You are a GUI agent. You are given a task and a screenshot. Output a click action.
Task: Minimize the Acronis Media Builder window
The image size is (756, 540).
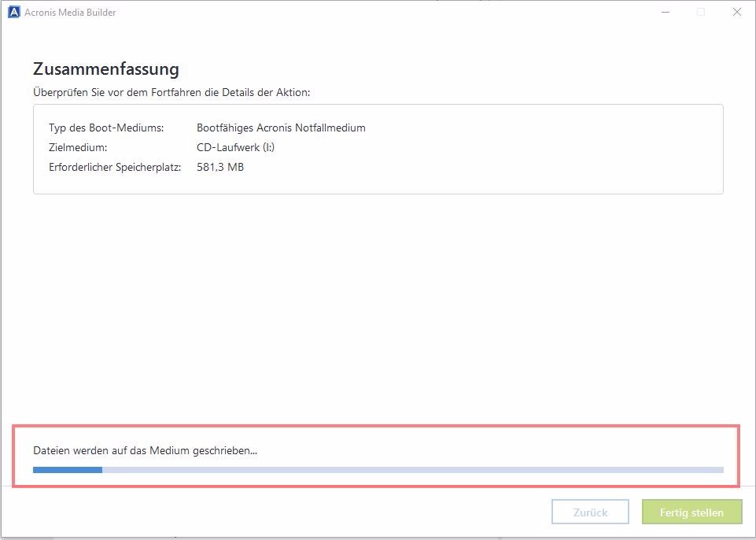click(x=666, y=12)
